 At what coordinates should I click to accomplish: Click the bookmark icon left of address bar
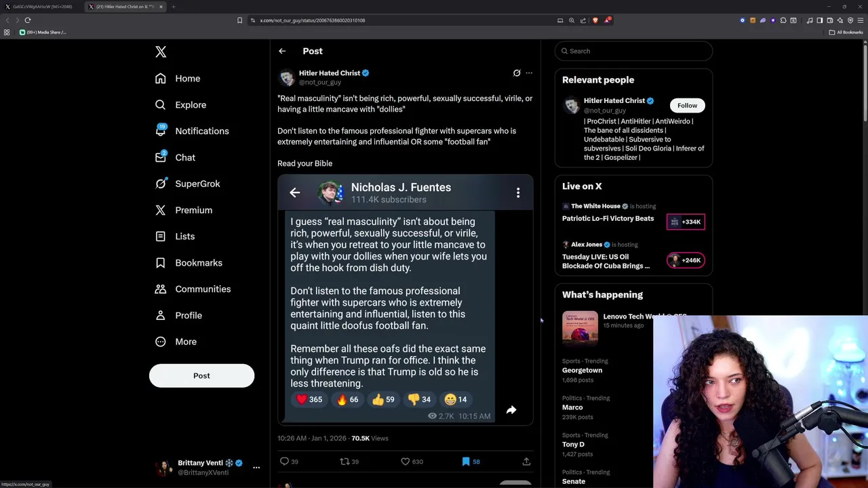click(239, 20)
